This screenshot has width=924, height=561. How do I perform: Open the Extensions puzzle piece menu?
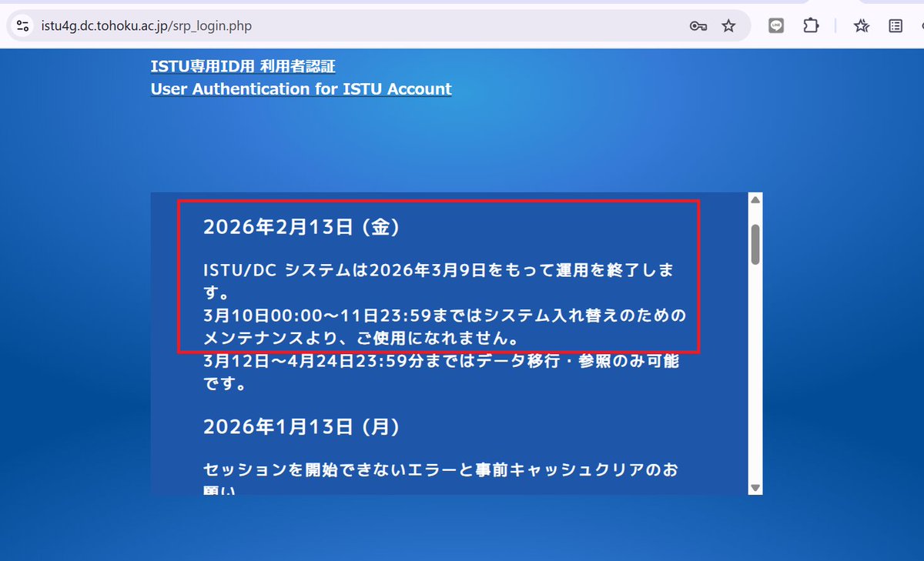point(811,25)
